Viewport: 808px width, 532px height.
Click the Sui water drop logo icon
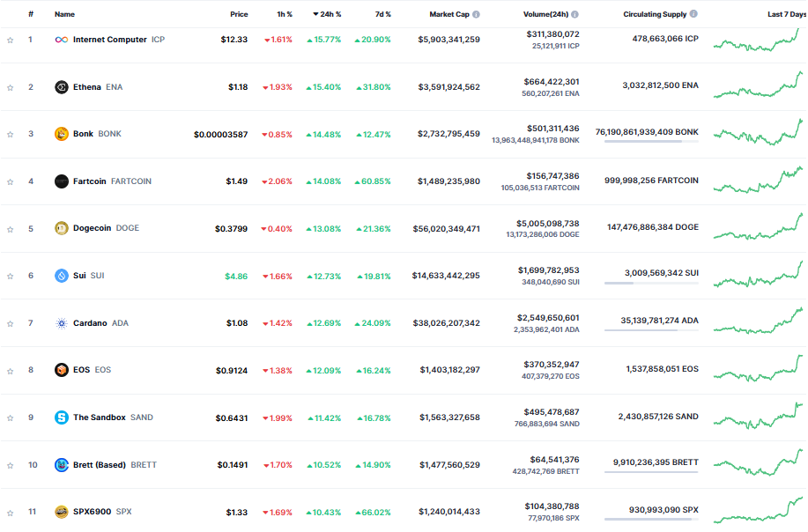pos(62,276)
